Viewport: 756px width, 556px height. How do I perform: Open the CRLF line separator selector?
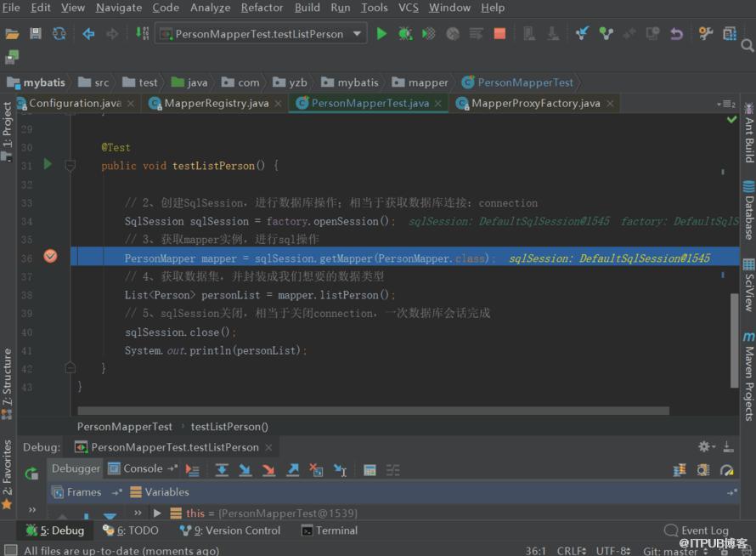(572, 551)
